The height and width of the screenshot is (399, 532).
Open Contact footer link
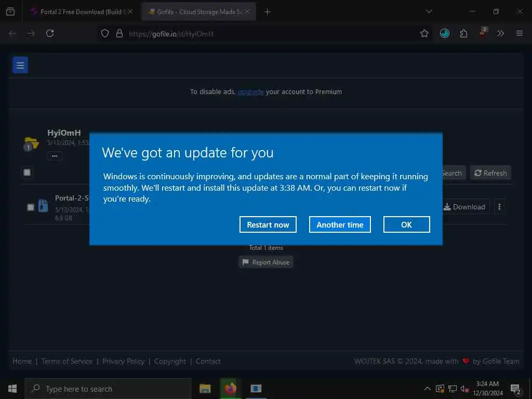point(208,362)
